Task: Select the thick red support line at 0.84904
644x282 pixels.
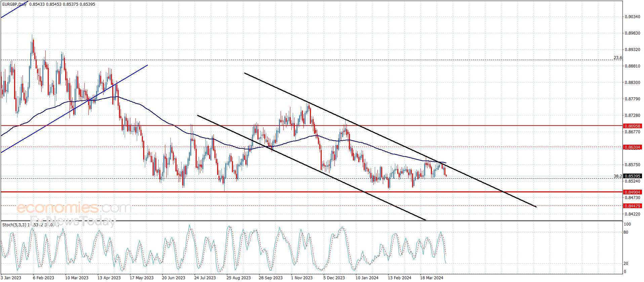Action: click(x=311, y=192)
